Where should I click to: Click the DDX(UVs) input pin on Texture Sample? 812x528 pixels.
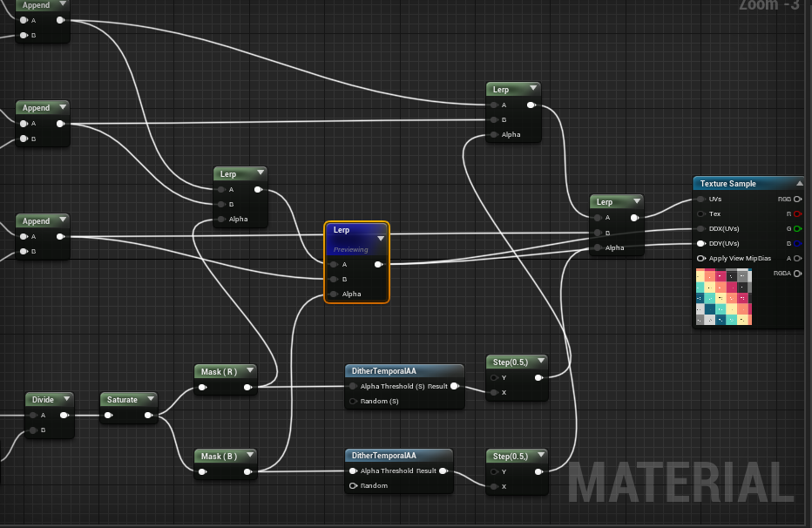tap(701, 228)
